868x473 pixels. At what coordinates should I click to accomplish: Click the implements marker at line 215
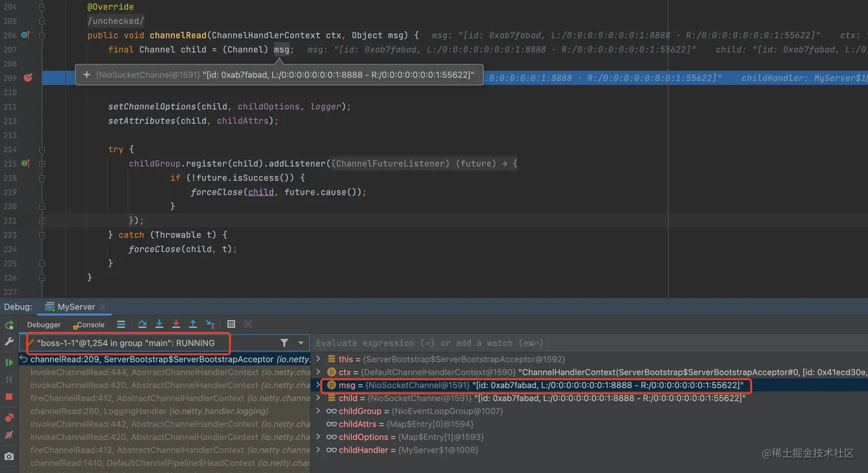(x=25, y=164)
